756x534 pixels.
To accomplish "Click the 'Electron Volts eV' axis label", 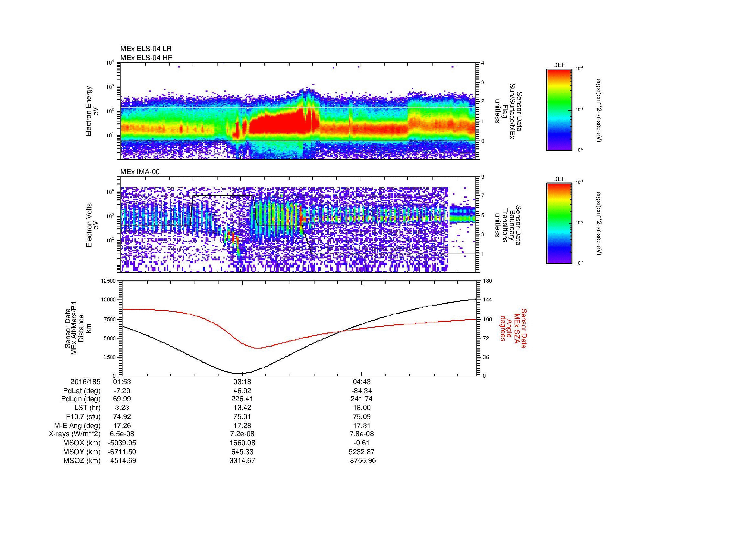I will [92, 225].
